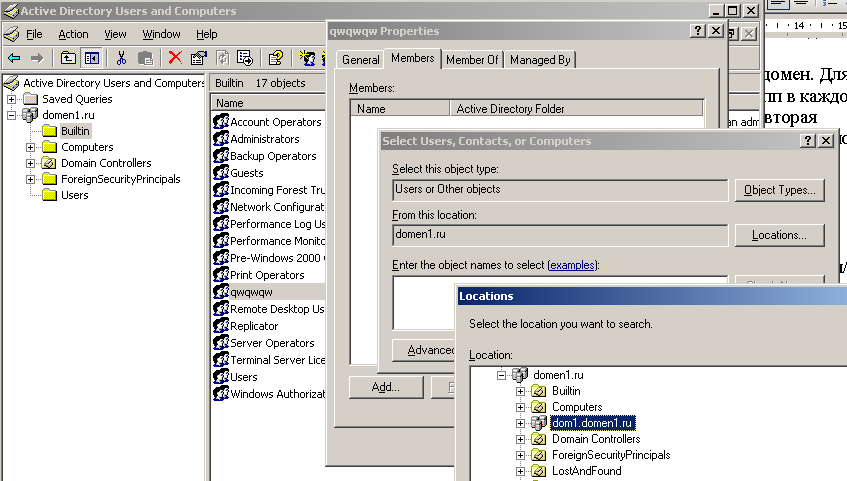This screenshot has height=481, width=847.
Task: Click the Paste toolbar icon
Action: pyautogui.click(x=145, y=58)
